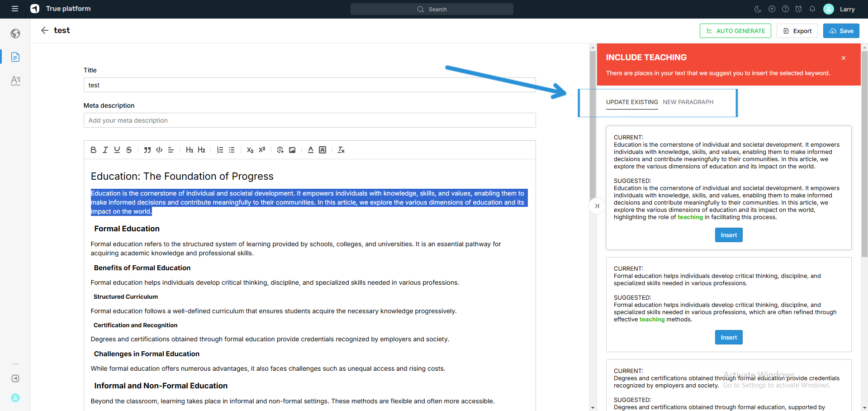Open the hamburger navigation menu
868x411 pixels.
point(15,9)
